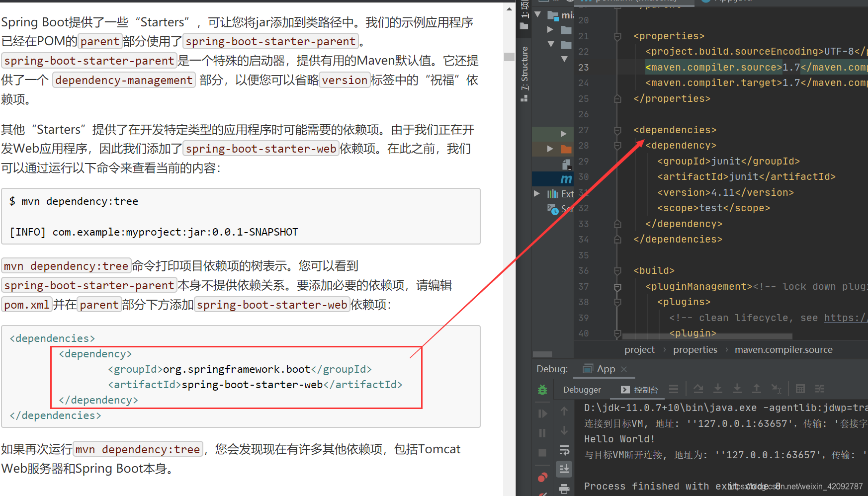Click console down-arrow stack navigation icon
Viewport: 868px width, 496px height.
pyautogui.click(x=564, y=430)
